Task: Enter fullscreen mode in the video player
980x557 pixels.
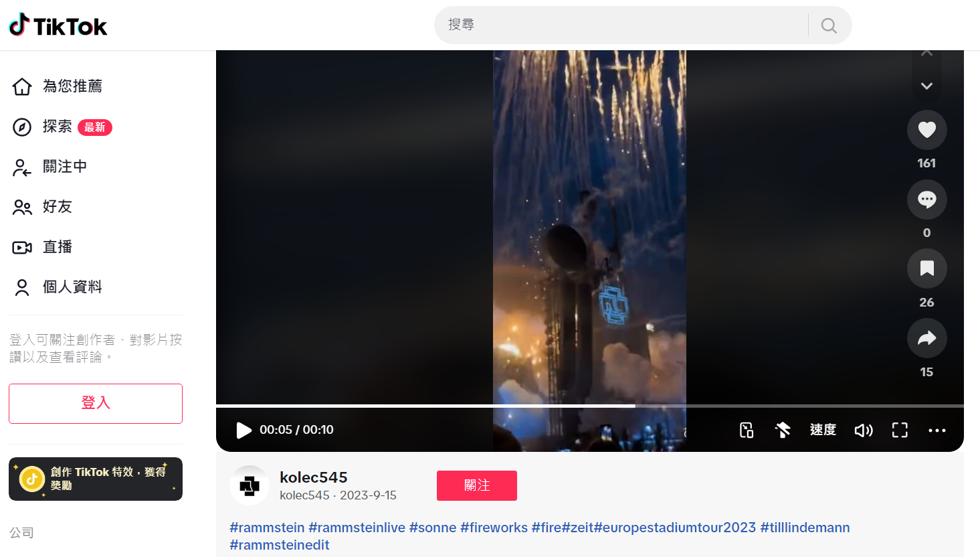Action: (900, 430)
